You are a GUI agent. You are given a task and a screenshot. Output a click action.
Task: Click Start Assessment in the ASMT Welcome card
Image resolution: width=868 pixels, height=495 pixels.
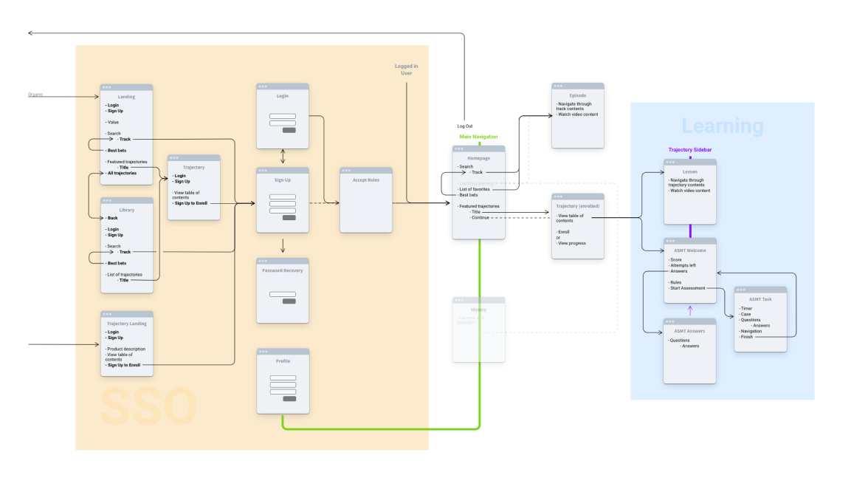[687, 288]
